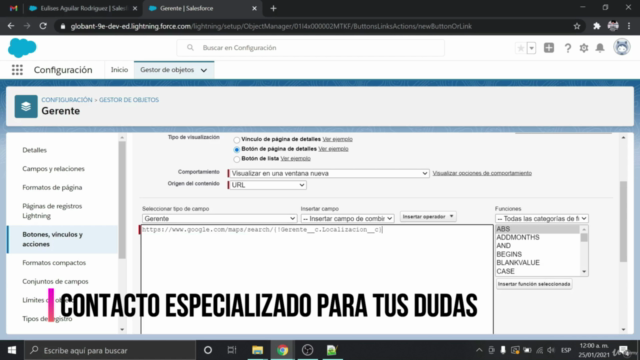640x360 pixels.
Task: Select Botón de lista option
Action: [236, 159]
